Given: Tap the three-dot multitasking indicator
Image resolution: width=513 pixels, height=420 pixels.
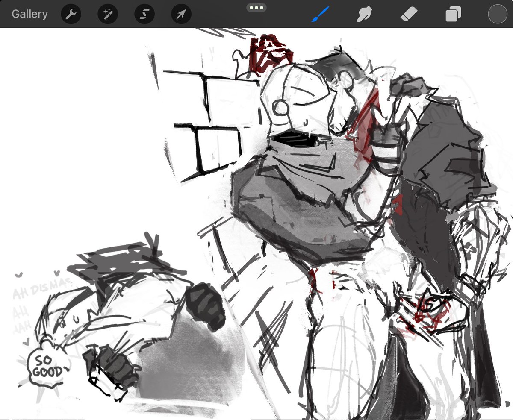Looking at the screenshot, I should coord(256,7).
